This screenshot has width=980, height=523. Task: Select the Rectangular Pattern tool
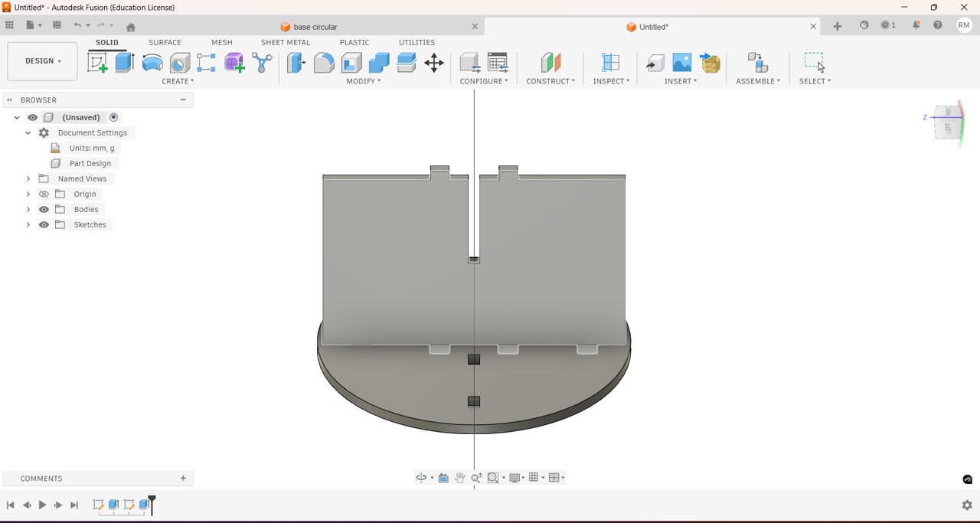[x=207, y=63]
